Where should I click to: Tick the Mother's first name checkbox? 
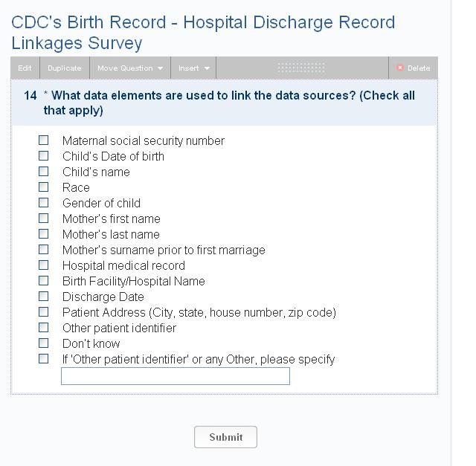point(44,219)
